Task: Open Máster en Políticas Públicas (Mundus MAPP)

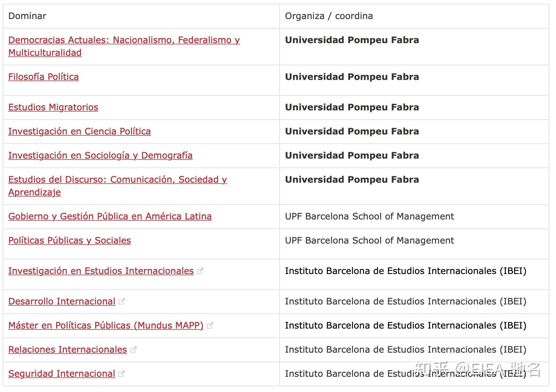Action: pos(106,325)
